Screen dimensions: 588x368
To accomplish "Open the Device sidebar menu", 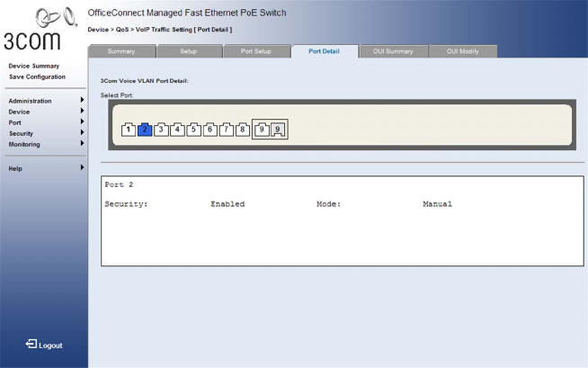I will 19,112.
